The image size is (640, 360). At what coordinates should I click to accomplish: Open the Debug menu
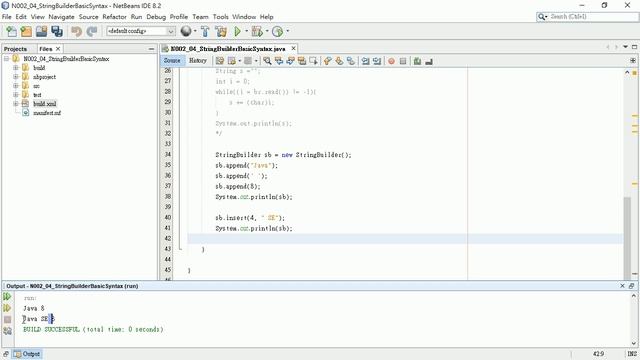tap(156, 17)
